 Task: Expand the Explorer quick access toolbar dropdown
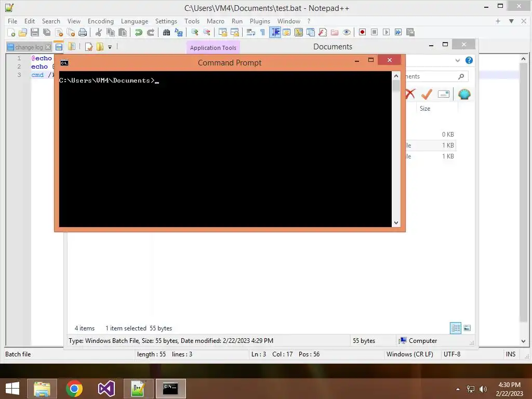click(x=110, y=47)
